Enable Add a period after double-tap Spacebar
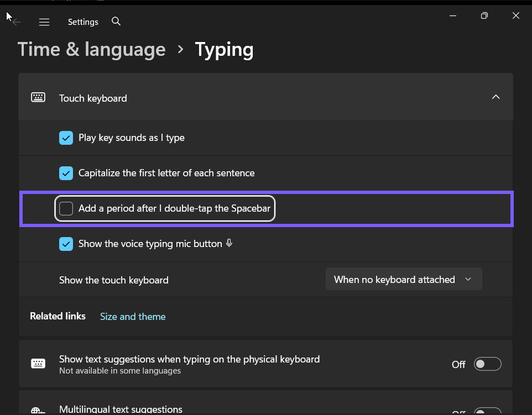532x415 pixels. (x=66, y=208)
